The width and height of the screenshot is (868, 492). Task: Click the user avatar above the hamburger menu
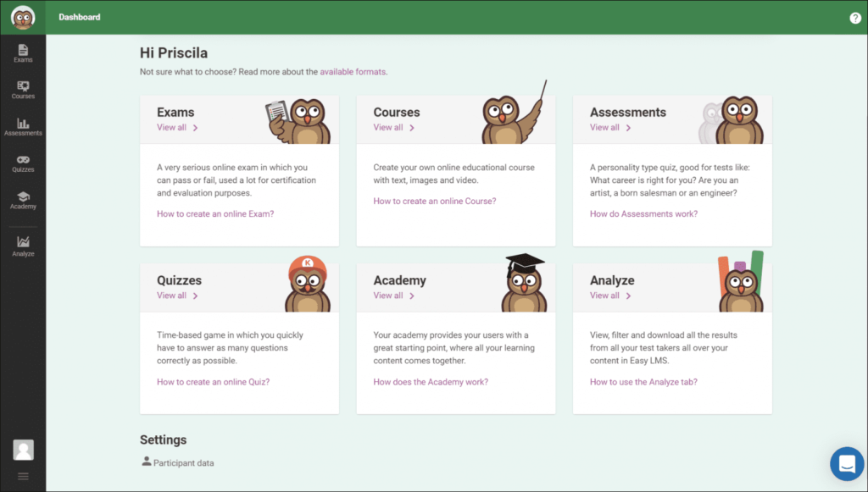pos(23,449)
